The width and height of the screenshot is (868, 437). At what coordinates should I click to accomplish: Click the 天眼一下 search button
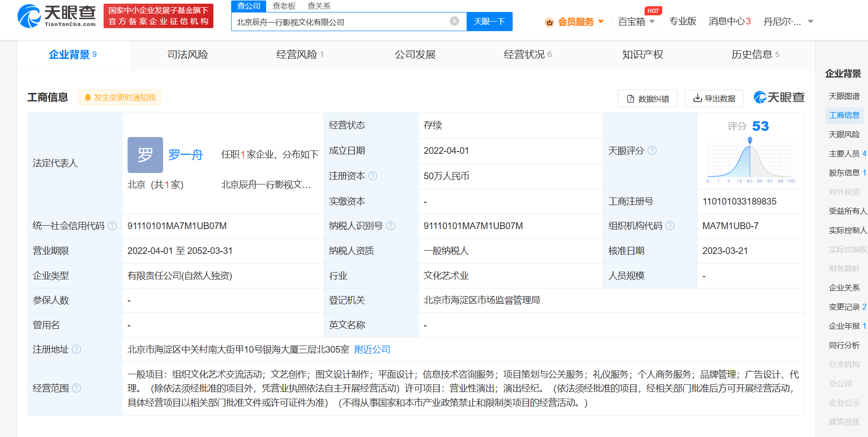click(489, 21)
